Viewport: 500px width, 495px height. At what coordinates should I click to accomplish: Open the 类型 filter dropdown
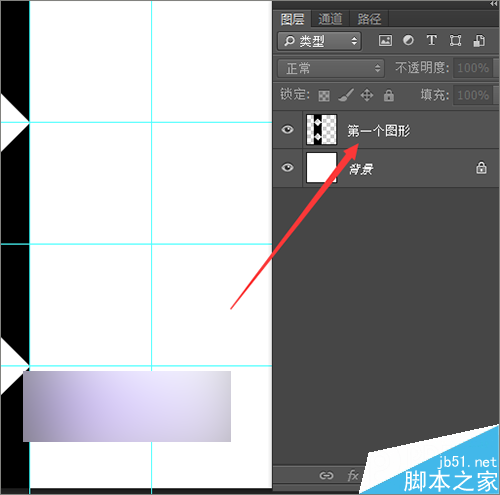tap(319, 41)
